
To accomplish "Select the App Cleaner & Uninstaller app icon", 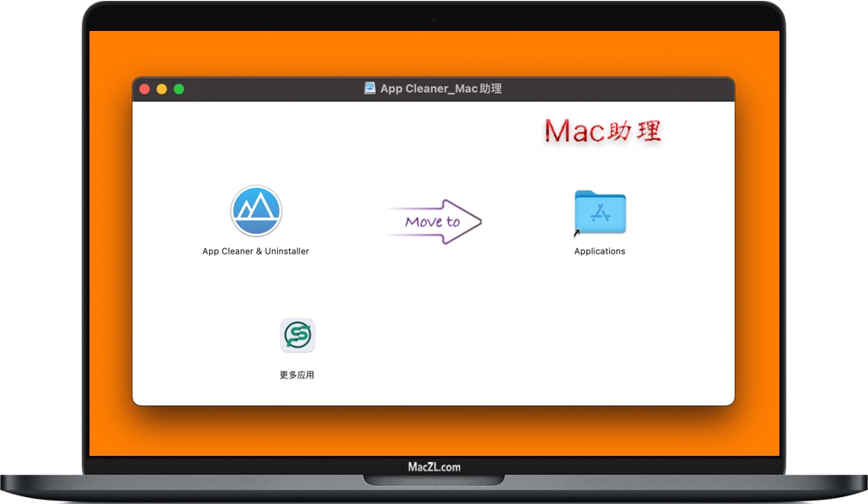I will coord(256,212).
